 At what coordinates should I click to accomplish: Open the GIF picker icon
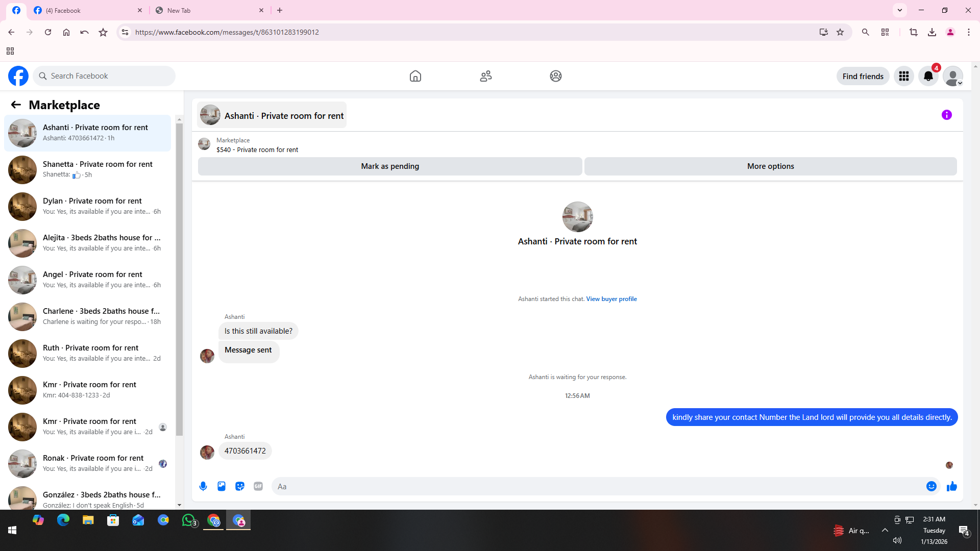(x=258, y=486)
